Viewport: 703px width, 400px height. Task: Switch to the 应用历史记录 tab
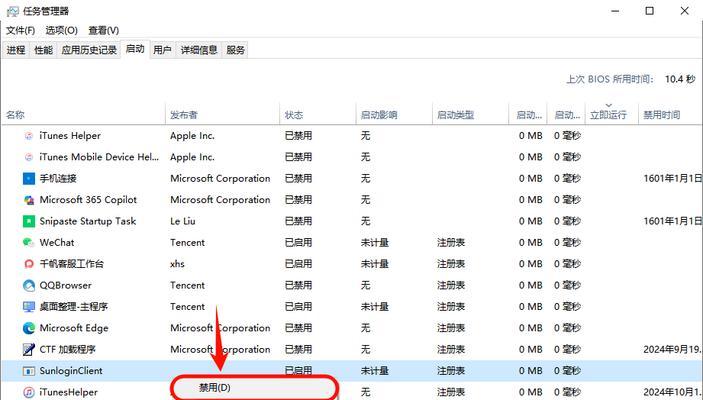click(x=89, y=50)
